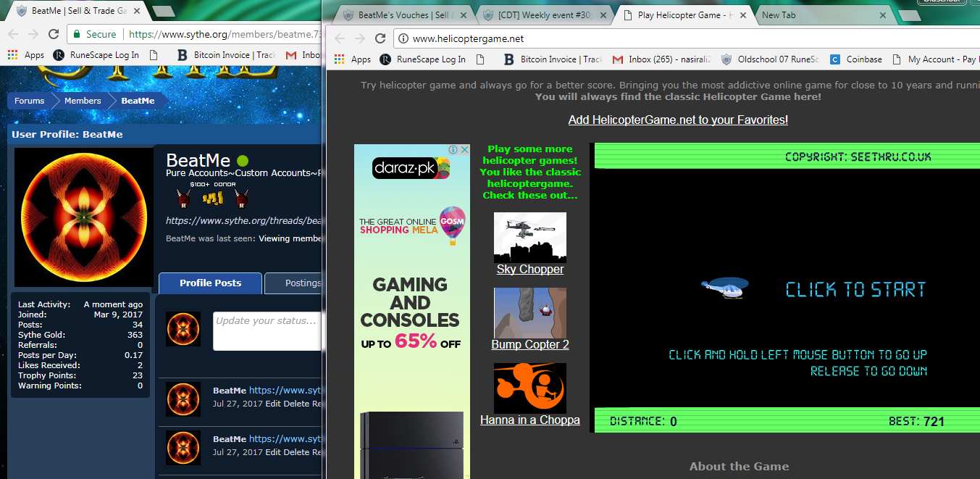Open Inbox (265) Gmail bookmark
The height and width of the screenshot is (479, 980).
coord(663,59)
